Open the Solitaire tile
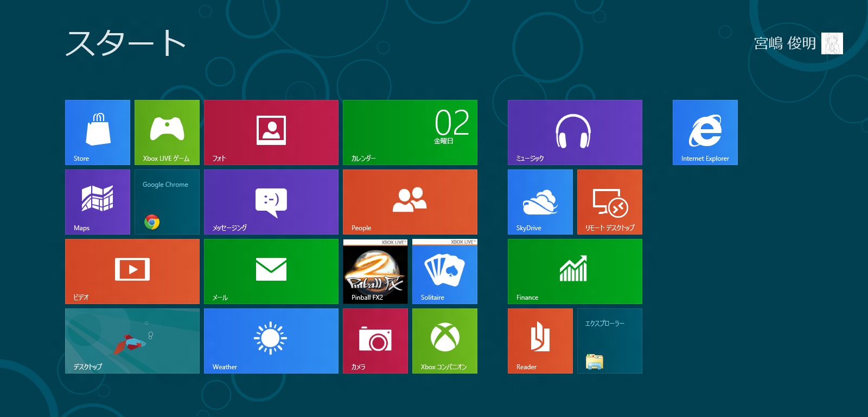This screenshot has width=868, height=417. click(x=445, y=271)
